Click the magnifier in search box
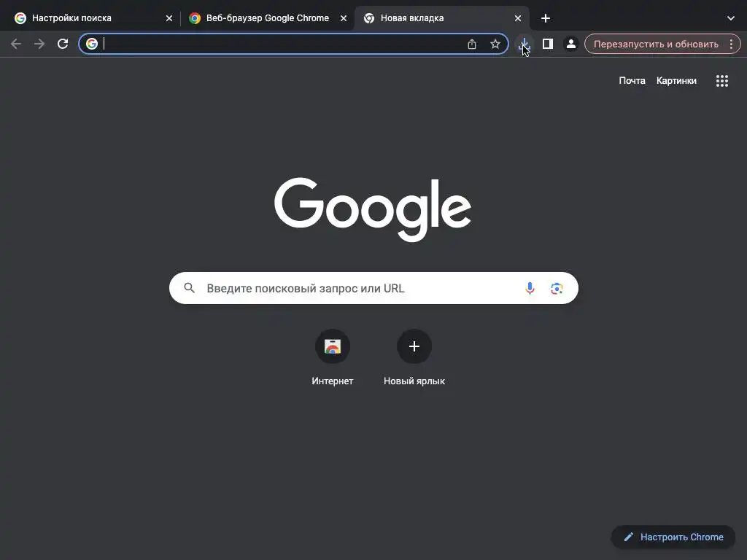This screenshot has width=747, height=560. pos(189,287)
